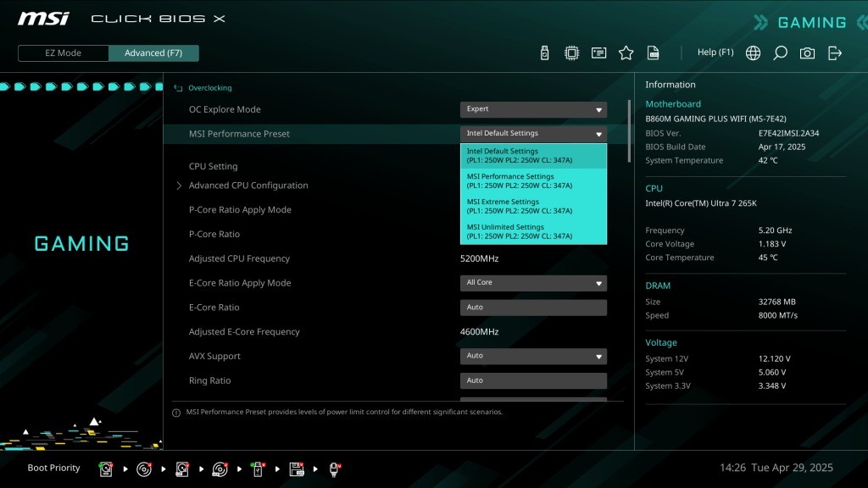This screenshot has height=488, width=868.
Task: Open the Favorites star icon
Action: coord(626,53)
